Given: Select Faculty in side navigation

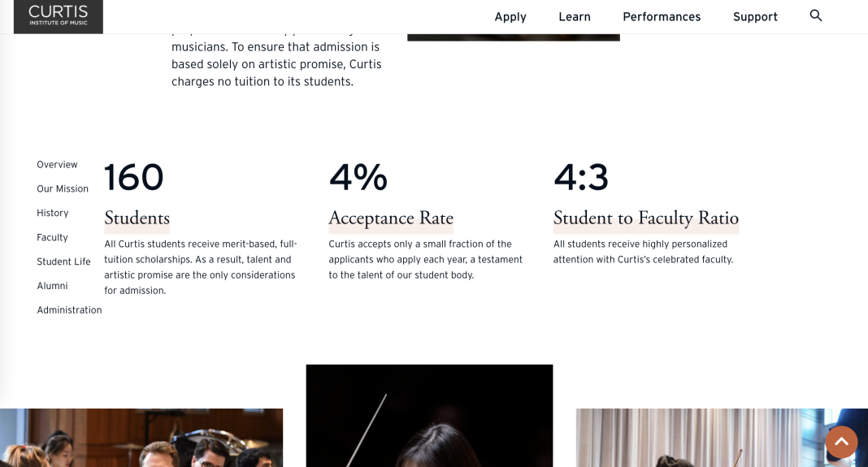Looking at the screenshot, I should (52, 237).
